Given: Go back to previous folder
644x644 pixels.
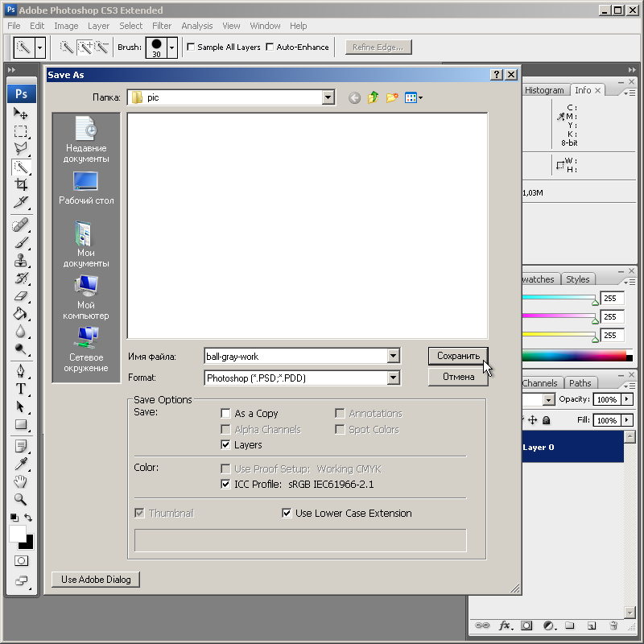Looking at the screenshot, I should point(354,97).
